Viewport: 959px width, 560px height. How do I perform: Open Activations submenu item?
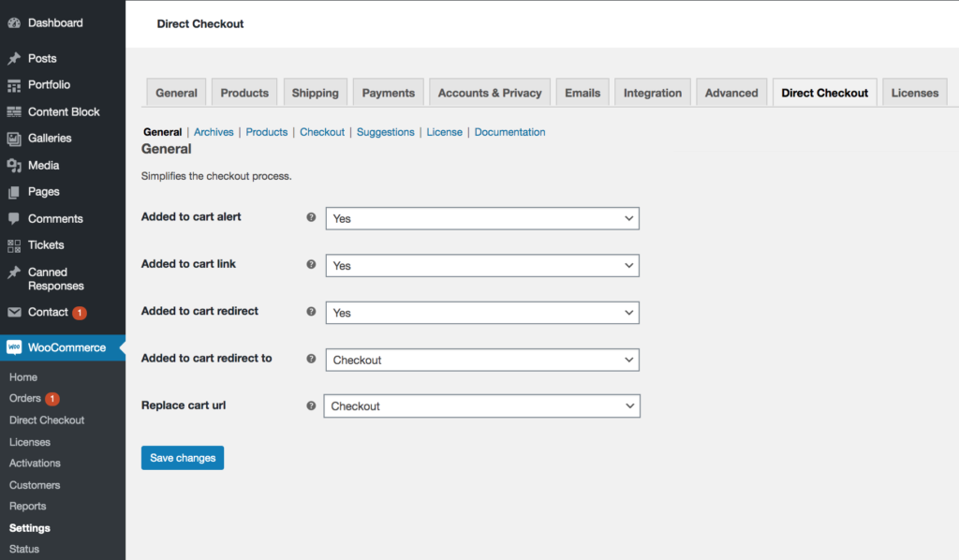coord(35,463)
